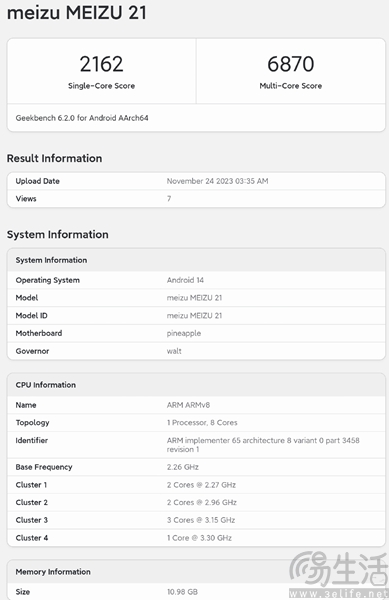Viewport: 389px width, 600px height.
Task: Click the 'Topology' row label
Action: (33, 423)
